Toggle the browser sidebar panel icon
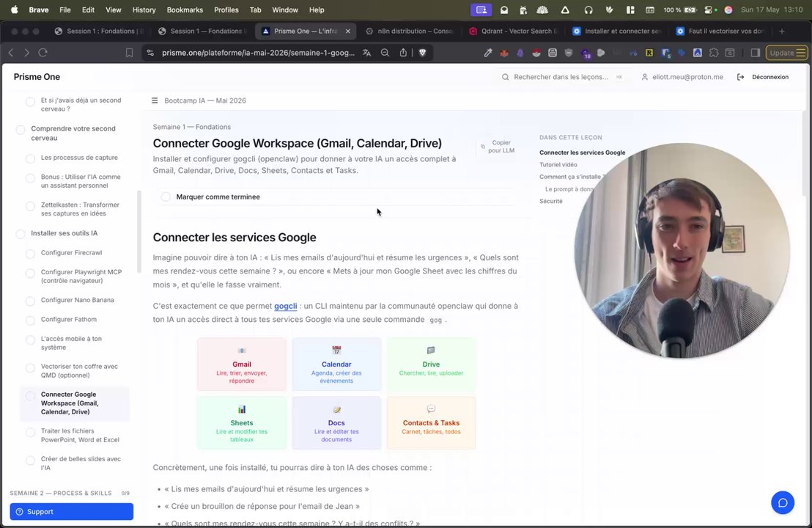The image size is (812, 528). (x=755, y=53)
